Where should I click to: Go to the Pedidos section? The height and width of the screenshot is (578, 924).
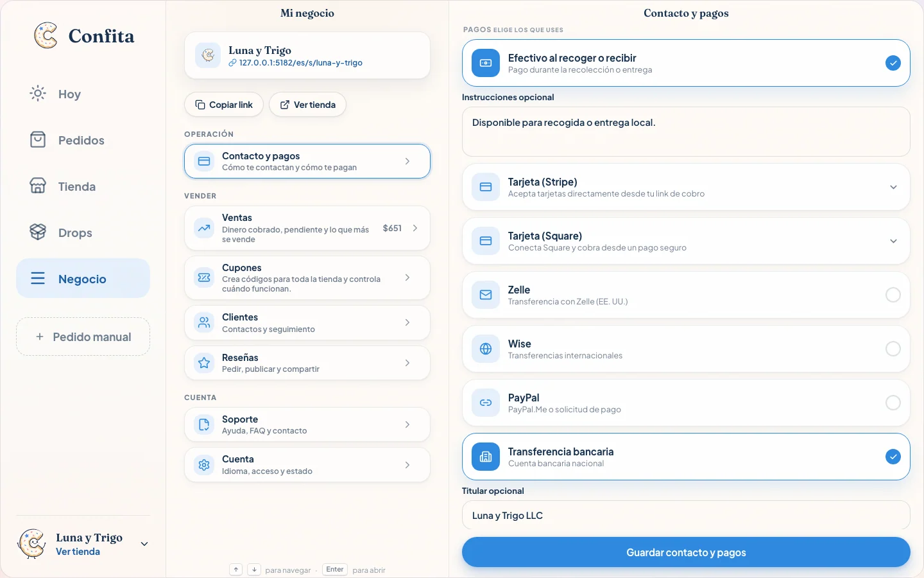coord(83,140)
